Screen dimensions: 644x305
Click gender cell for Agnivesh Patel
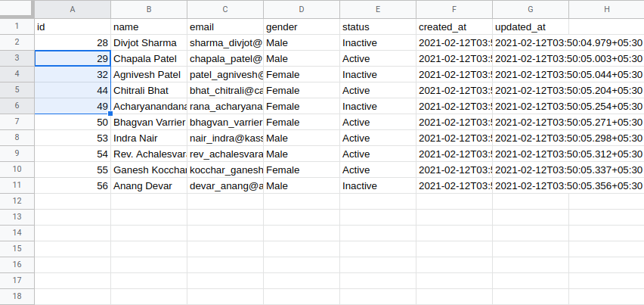302,74
